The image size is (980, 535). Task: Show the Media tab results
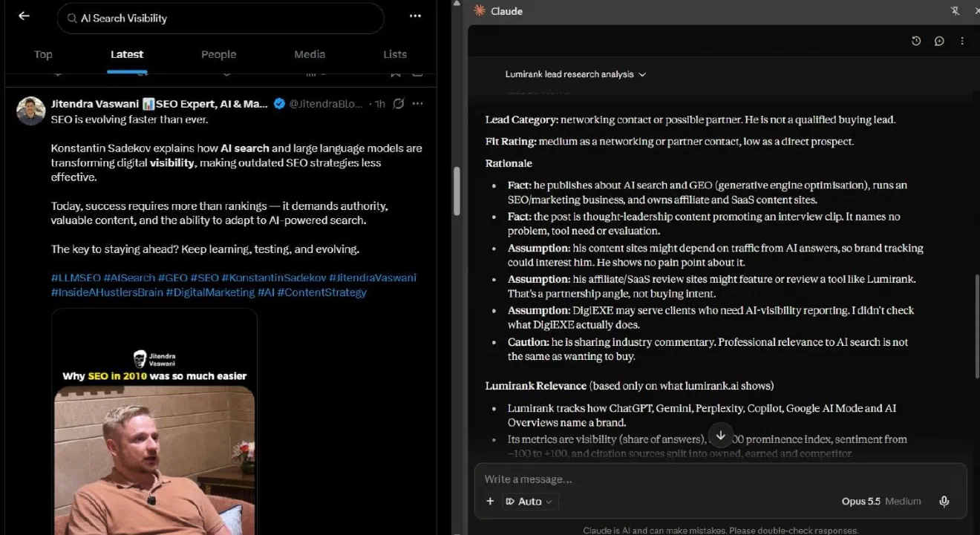tap(310, 54)
